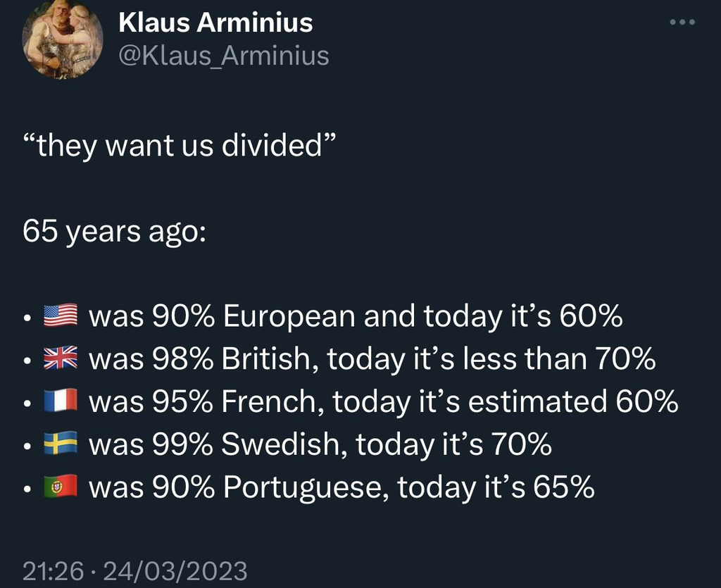Click the 24/03/2023 post date
Screen dimensions: 721x588
point(175,570)
